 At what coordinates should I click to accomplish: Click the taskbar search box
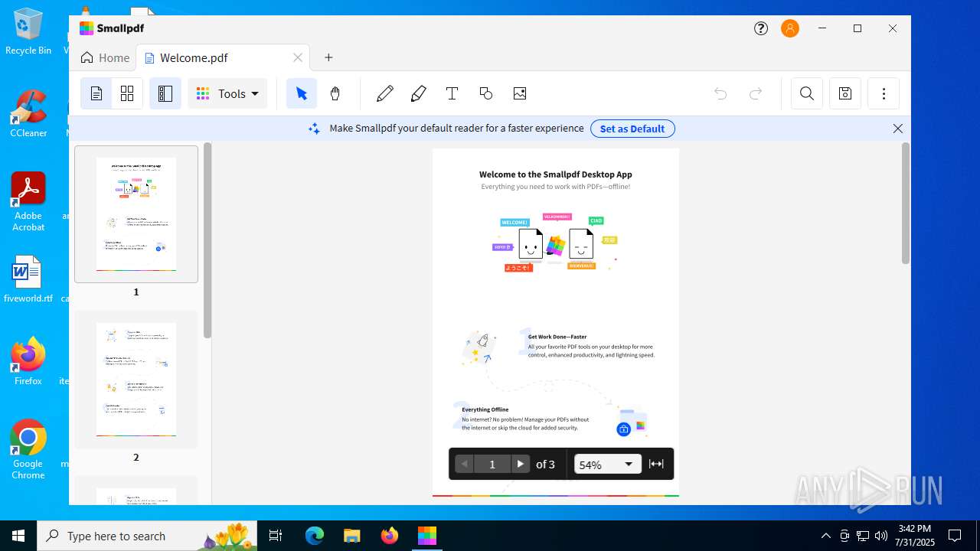point(148,536)
